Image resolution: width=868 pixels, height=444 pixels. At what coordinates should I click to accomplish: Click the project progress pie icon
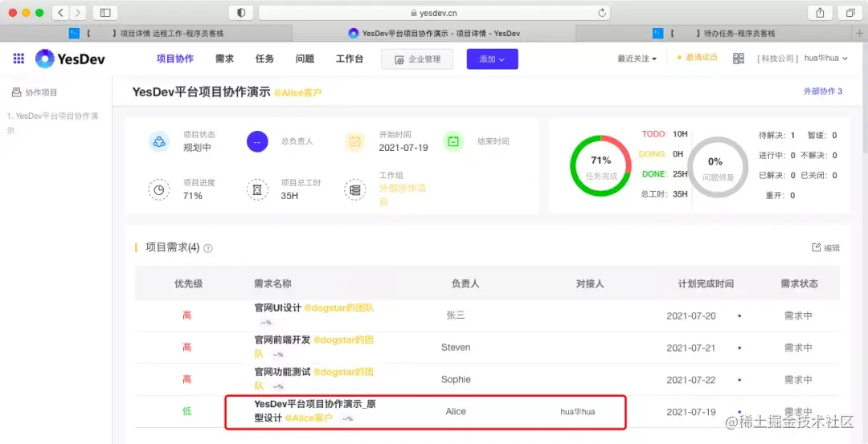point(159,189)
